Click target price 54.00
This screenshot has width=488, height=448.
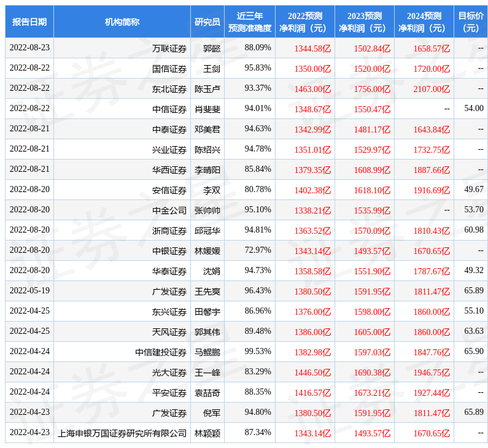point(474,108)
